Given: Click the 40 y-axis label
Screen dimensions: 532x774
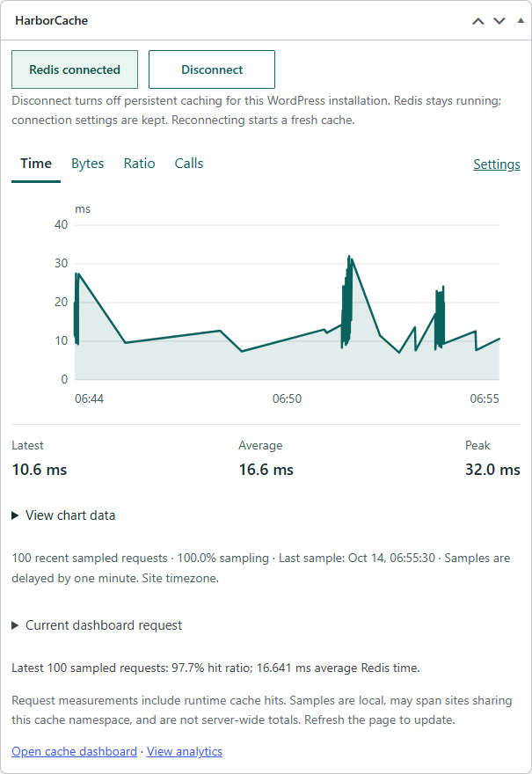Looking at the screenshot, I should (62, 224).
